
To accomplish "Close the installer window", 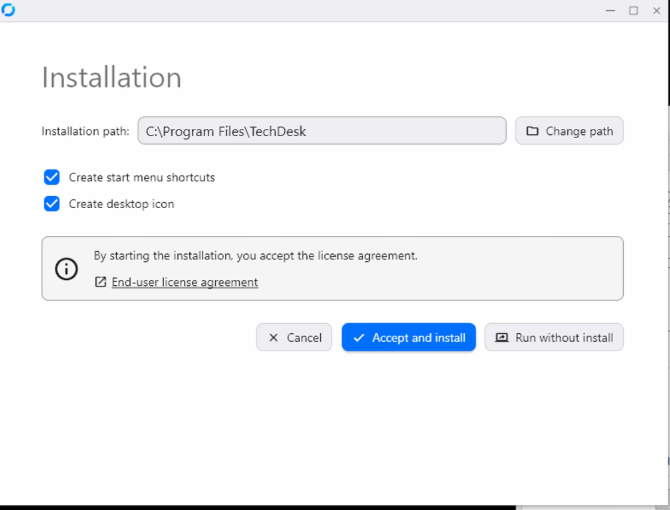I will pos(657,10).
